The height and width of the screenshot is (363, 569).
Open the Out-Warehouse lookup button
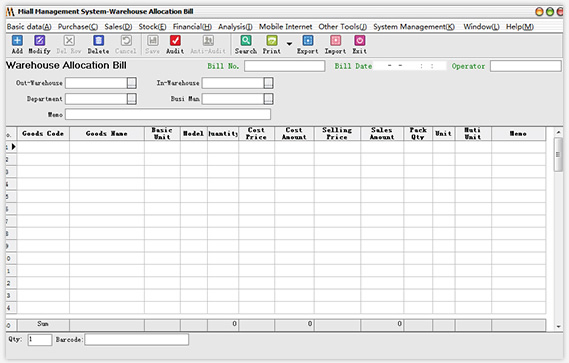(x=132, y=83)
